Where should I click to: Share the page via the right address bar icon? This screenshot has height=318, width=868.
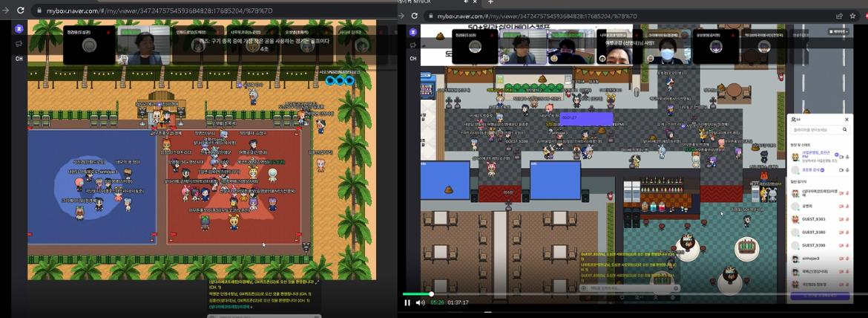coord(839,16)
